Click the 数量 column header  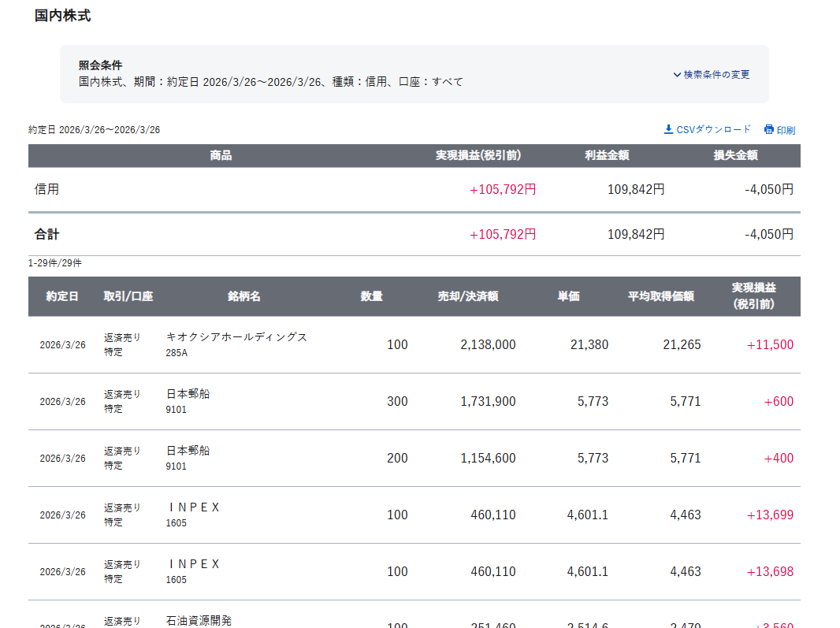(372, 296)
